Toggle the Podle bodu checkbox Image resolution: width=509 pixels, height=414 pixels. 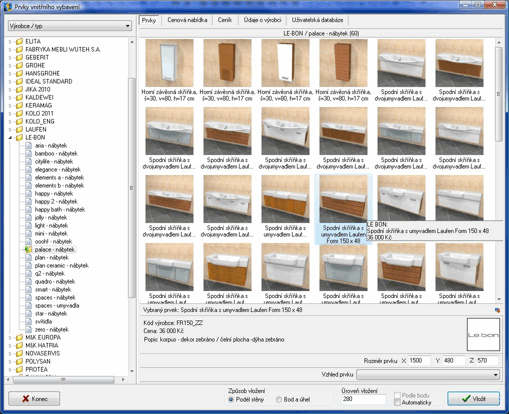tap(397, 395)
